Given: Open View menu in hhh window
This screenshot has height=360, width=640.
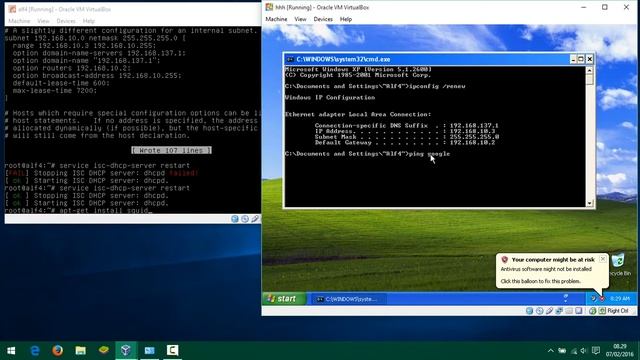Looking at the screenshot, I should pyautogui.click(x=300, y=19).
